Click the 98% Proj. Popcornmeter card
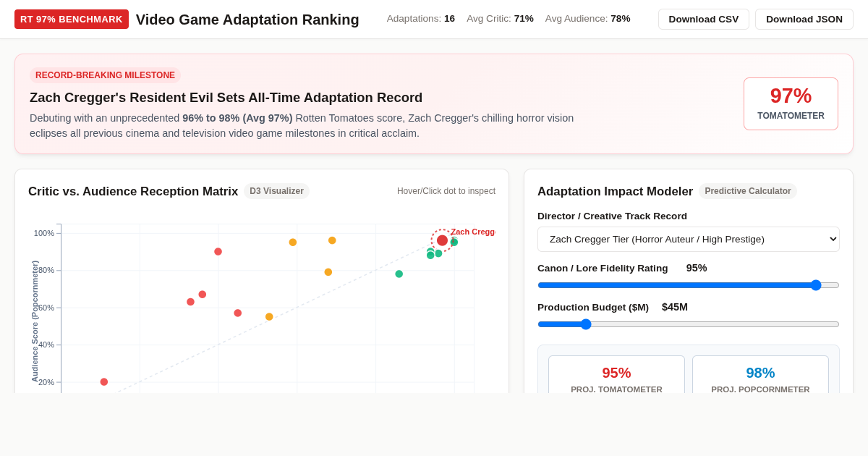Screen dimensions: 868x456 (x=760, y=374)
